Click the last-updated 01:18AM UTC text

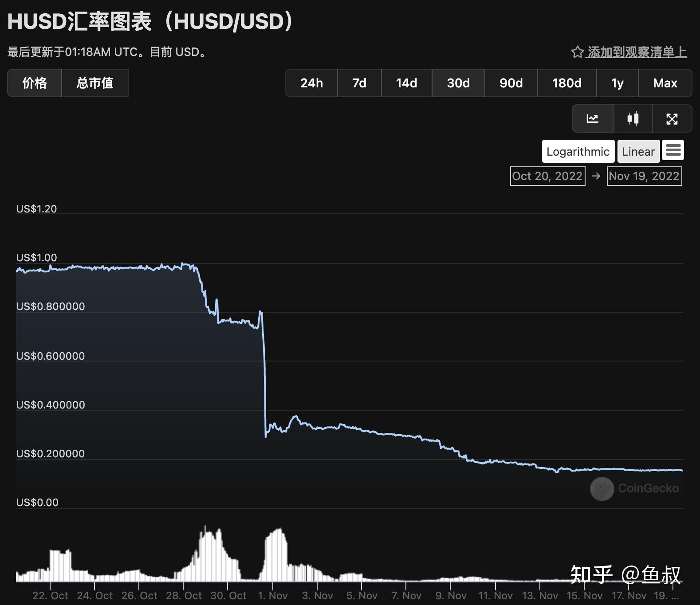coord(108,52)
